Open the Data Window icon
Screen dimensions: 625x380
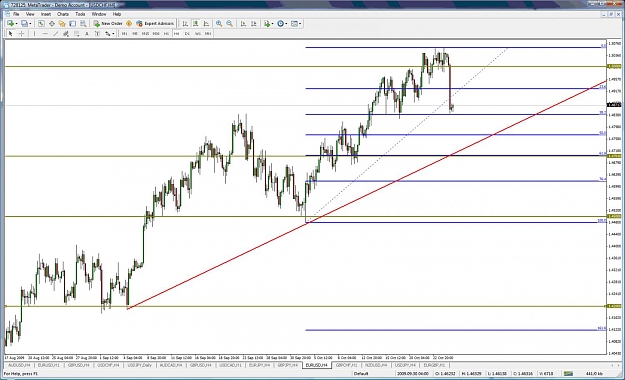52,24
